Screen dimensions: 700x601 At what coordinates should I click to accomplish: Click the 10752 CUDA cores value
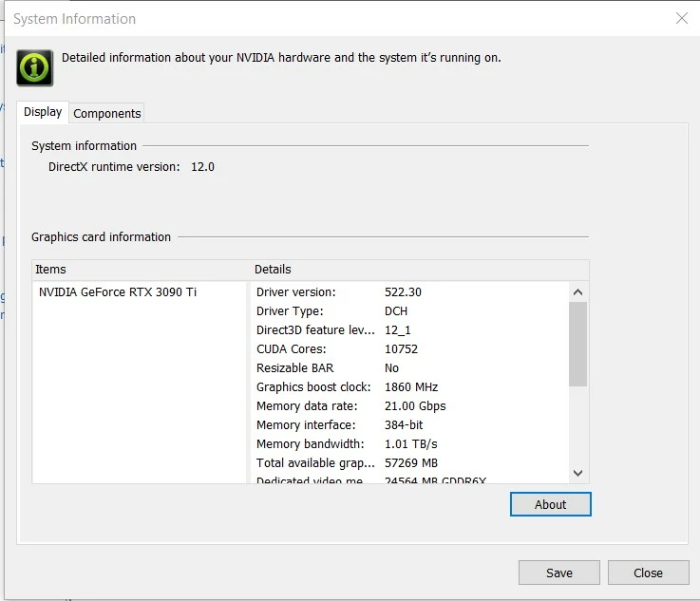[x=401, y=348]
